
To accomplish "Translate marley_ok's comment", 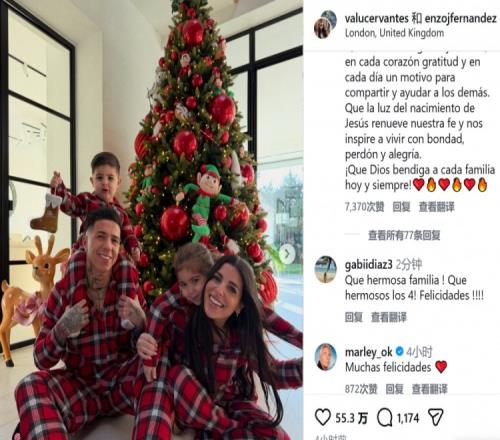I will click(429, 389).
